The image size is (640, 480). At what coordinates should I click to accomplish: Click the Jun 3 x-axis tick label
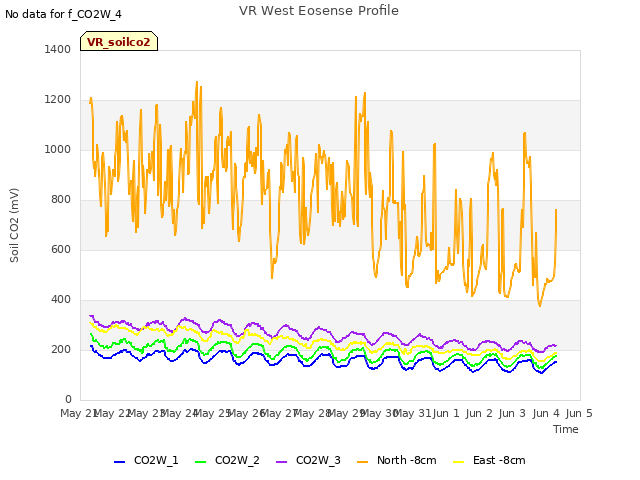point(513,413)
